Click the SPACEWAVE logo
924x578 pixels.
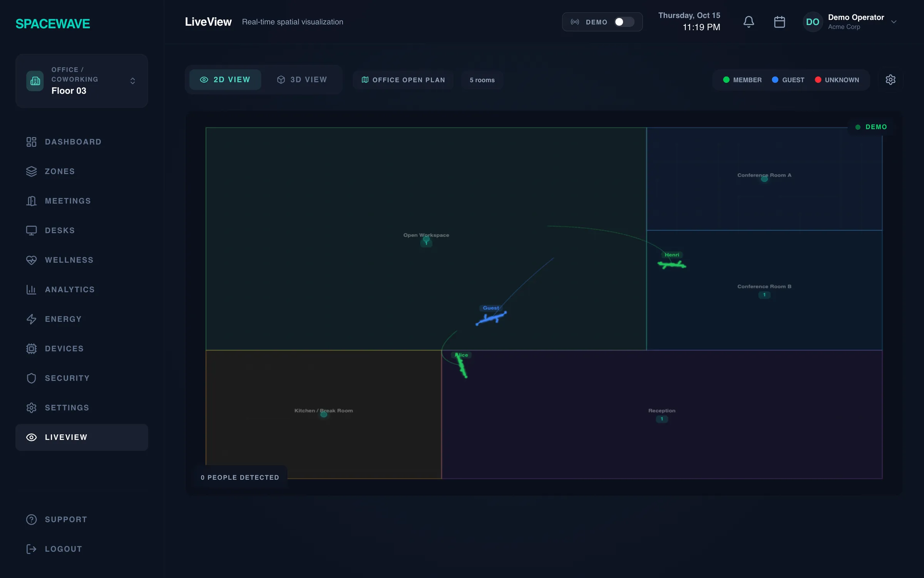53,24
